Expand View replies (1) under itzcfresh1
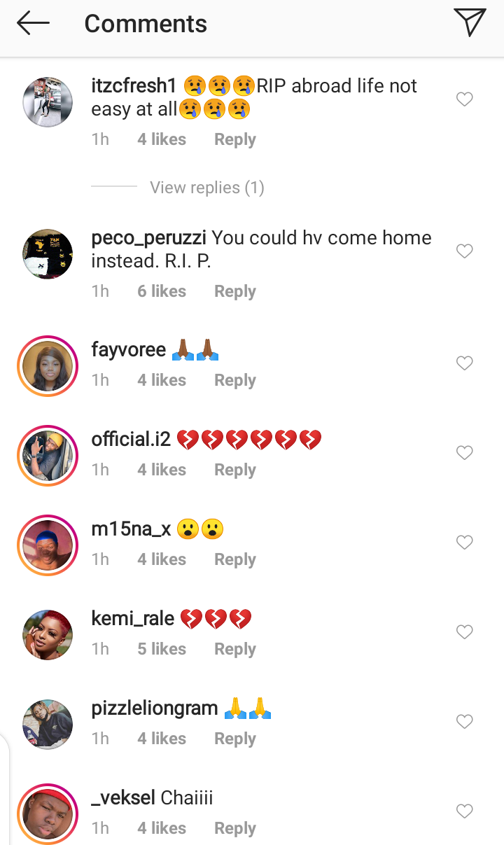 (206, 188)
